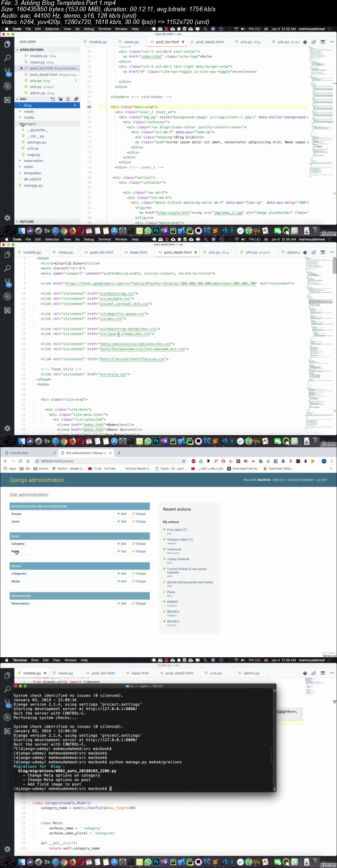Screen dimensions: 337x868
Task: Click the vertical scrollbar in the post_detail.html editor
Action: click(x=335, y=265)
